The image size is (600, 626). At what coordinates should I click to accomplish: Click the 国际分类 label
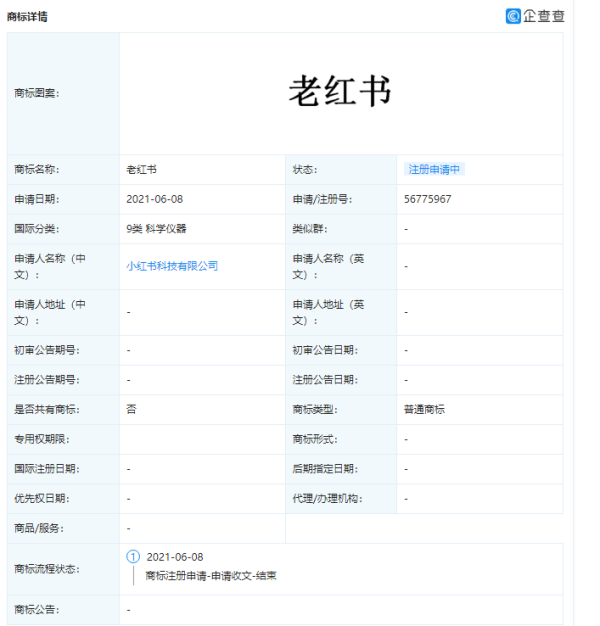(37, 229)
